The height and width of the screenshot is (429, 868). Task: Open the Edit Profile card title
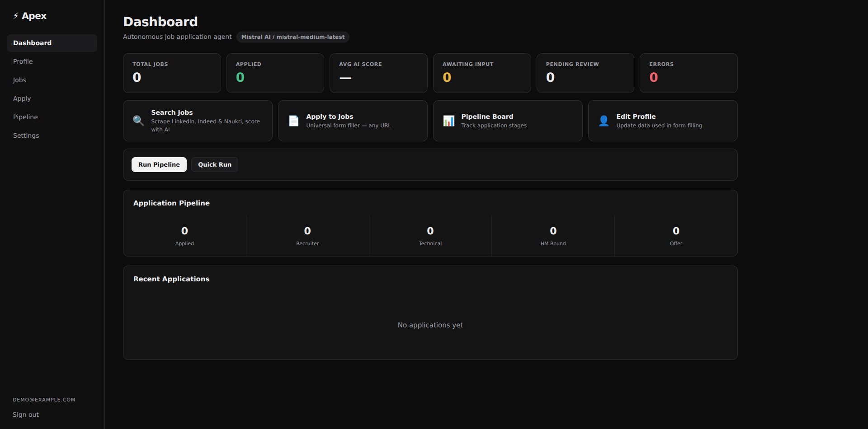[636, 117]
